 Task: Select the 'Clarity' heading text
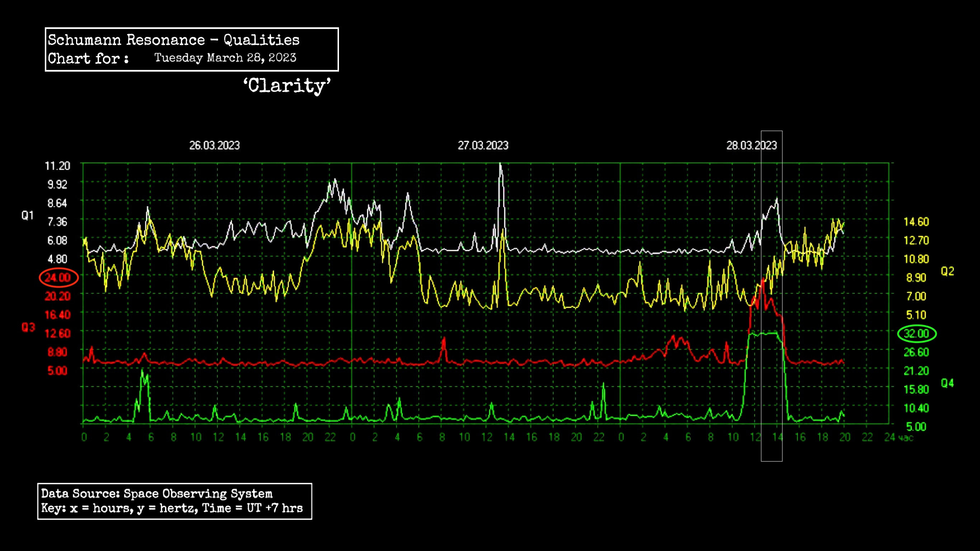[x=287, y=86]
